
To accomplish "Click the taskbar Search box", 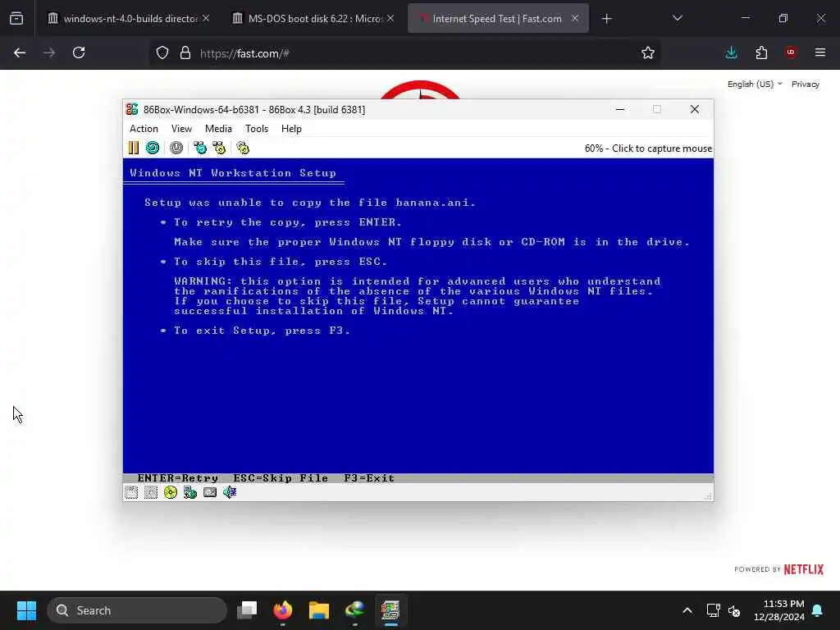I will pos(137,610).
